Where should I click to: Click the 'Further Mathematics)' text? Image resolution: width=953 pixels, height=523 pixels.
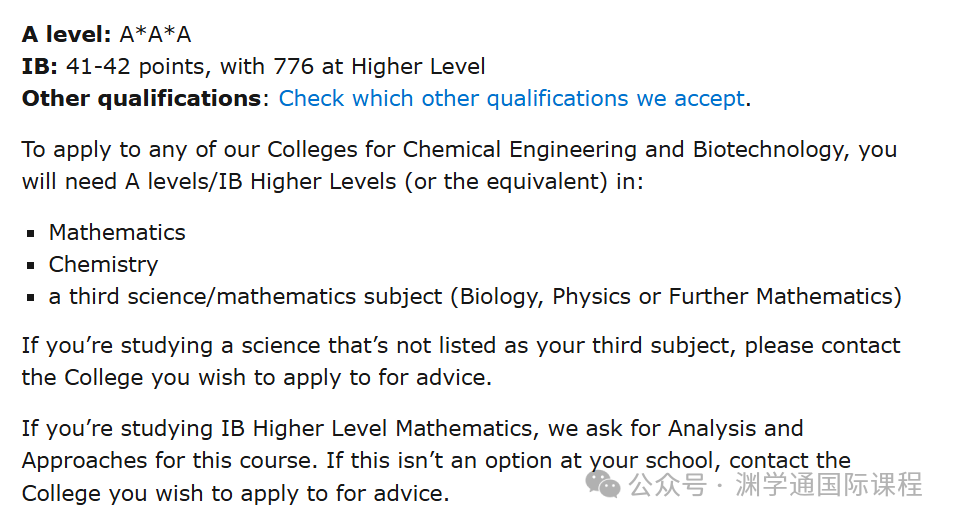pyautogui.click(x=785, y=297)
